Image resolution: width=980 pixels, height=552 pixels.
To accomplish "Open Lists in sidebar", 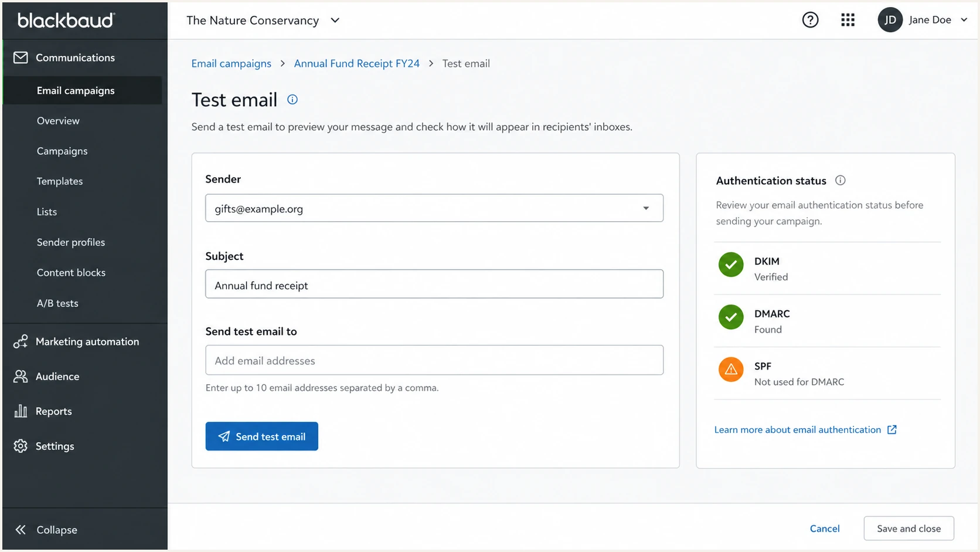I will pos(47,212).
